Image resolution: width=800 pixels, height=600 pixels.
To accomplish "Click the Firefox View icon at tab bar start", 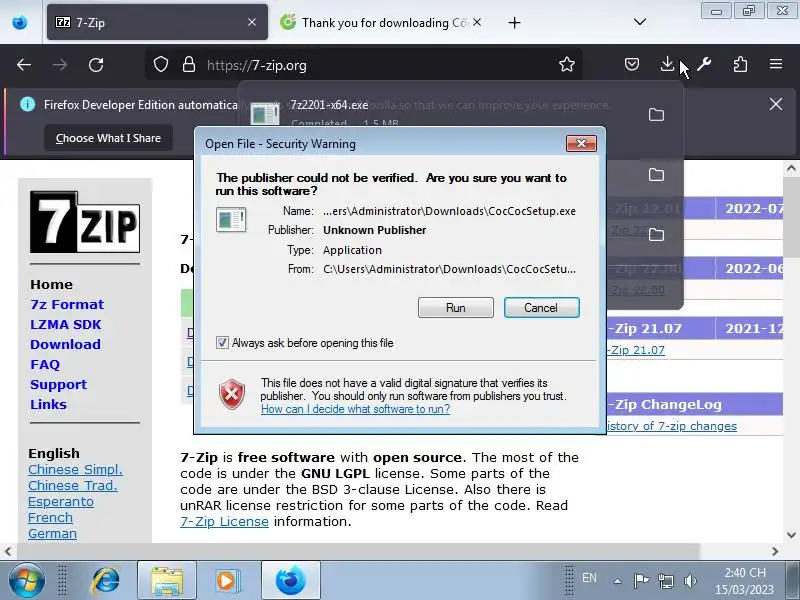I will [20, 22].
